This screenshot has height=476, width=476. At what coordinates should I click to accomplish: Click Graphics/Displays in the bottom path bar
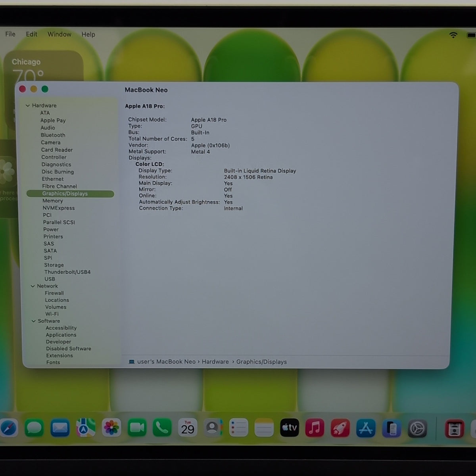click(261, 362)
